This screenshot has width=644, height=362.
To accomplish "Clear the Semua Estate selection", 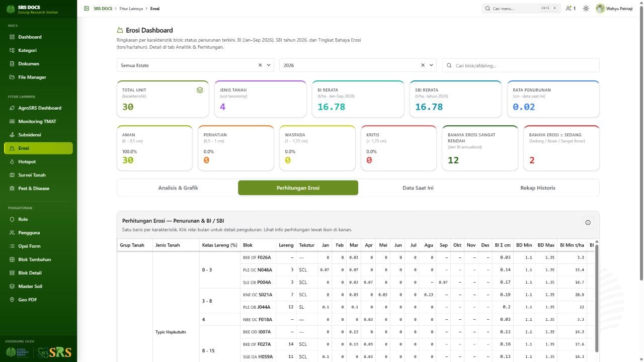I will (x=260, y=65).
